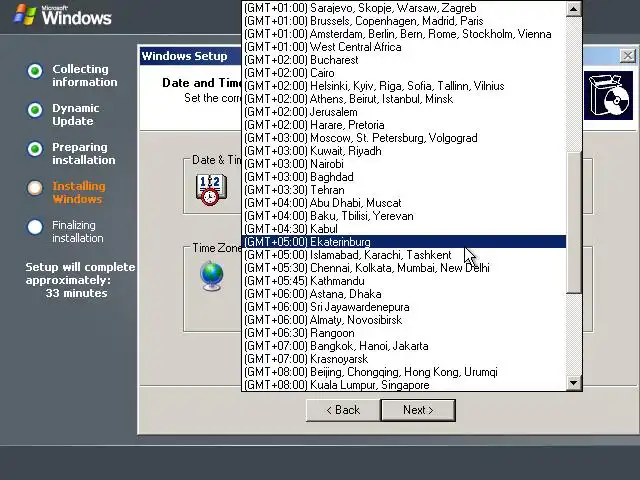This screenshot has height=480, width=640.
Task: Choose Amsterdam, Berlin, Bern, Rome time zone
Action: (x=404, y=34)
